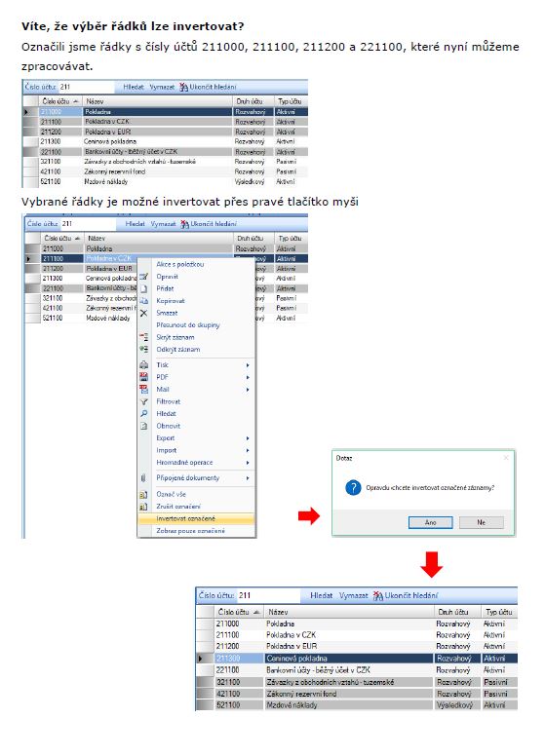Click binoculars Ukončit hledání icon in middle screenshot

coord(184,224)
